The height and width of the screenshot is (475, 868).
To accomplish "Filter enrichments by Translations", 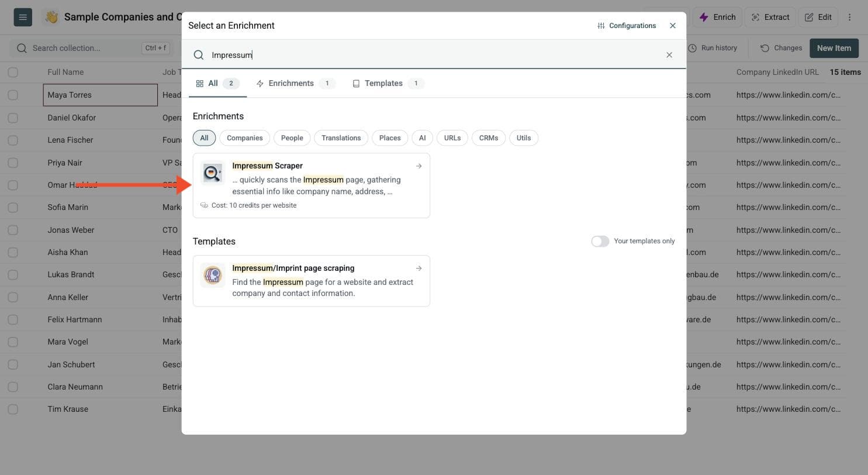I will pyautogui.click(x=341, y=138).
